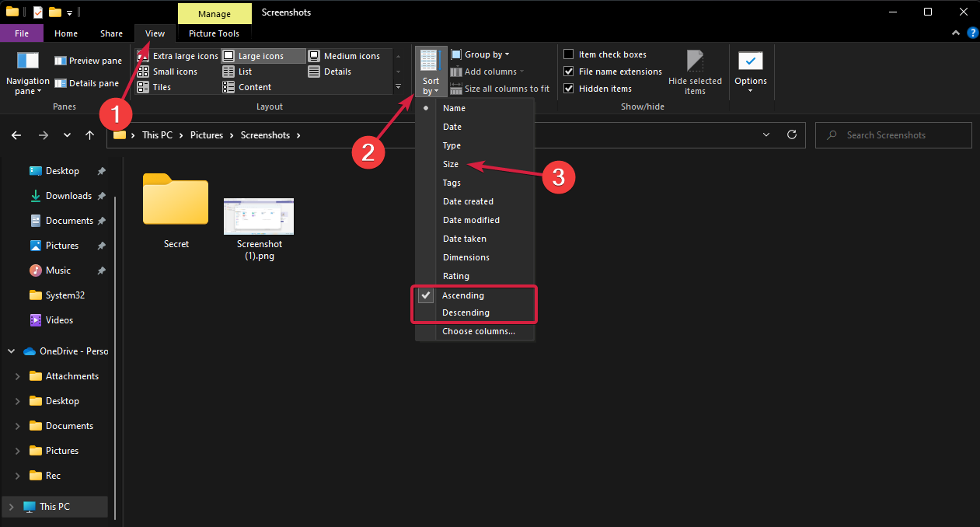
Task: Click Size all columns to fit
Action: (x=500, y=89)
